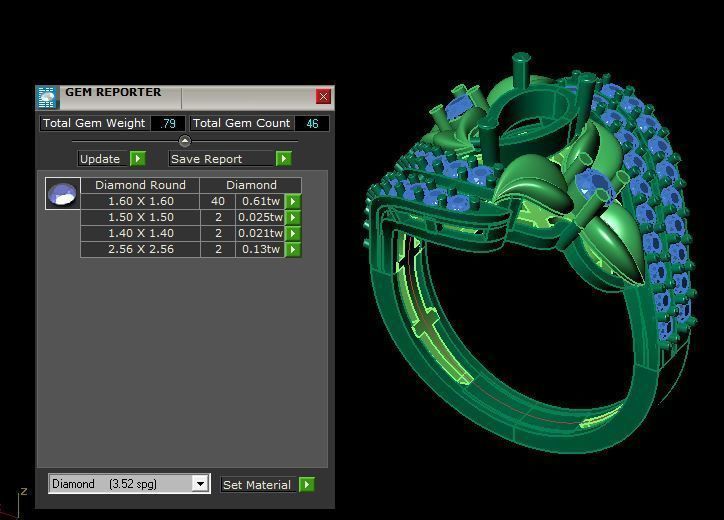Click the 0.13tw weight cell
This screenshot has width=724, height=520.
(x=260, y=249)
